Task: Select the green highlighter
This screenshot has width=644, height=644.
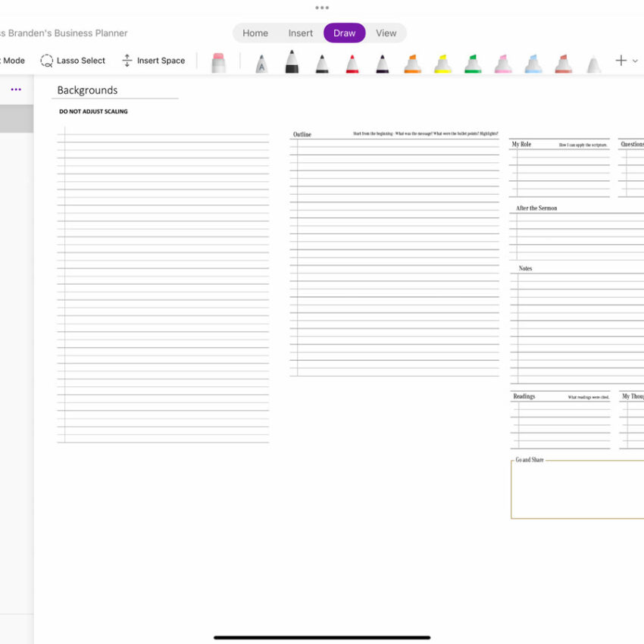Action: [473, 64]
